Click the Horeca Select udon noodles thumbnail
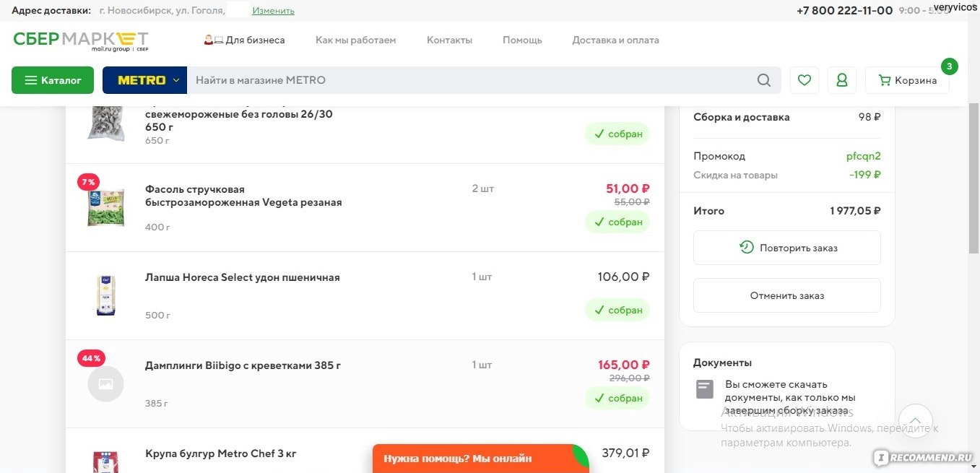This screenshot has width=980, height=473. [106, 296]
